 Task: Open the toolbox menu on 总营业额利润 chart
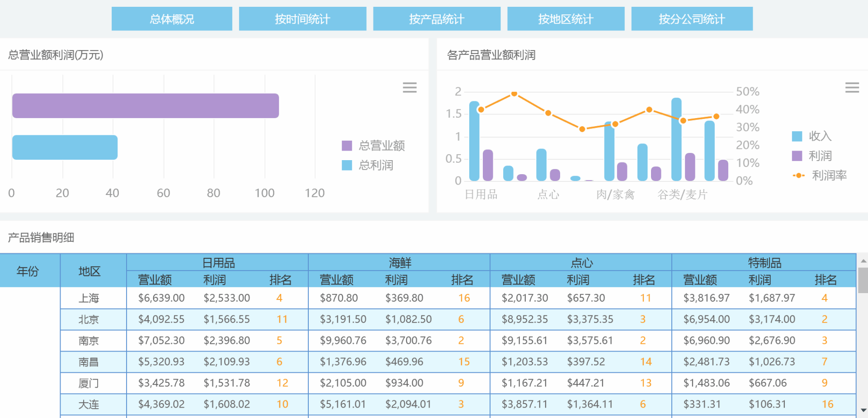tap(410, 87)
